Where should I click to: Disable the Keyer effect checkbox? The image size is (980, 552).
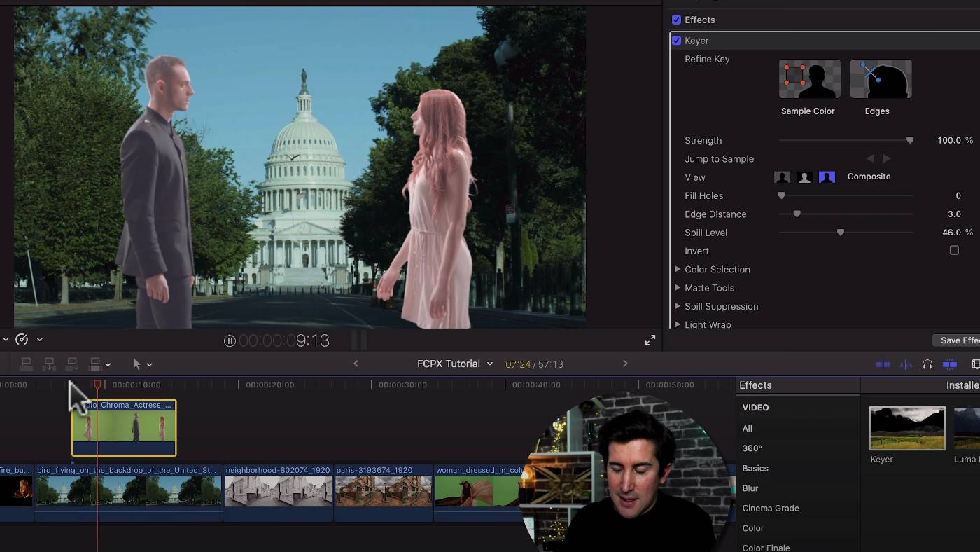click(676, 41)
